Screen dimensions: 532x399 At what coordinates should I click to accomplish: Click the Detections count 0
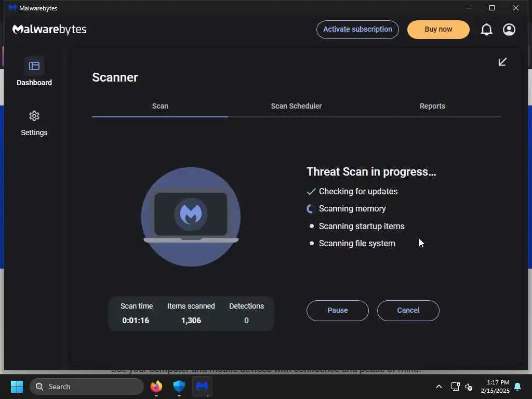click(x=247, y=320)
